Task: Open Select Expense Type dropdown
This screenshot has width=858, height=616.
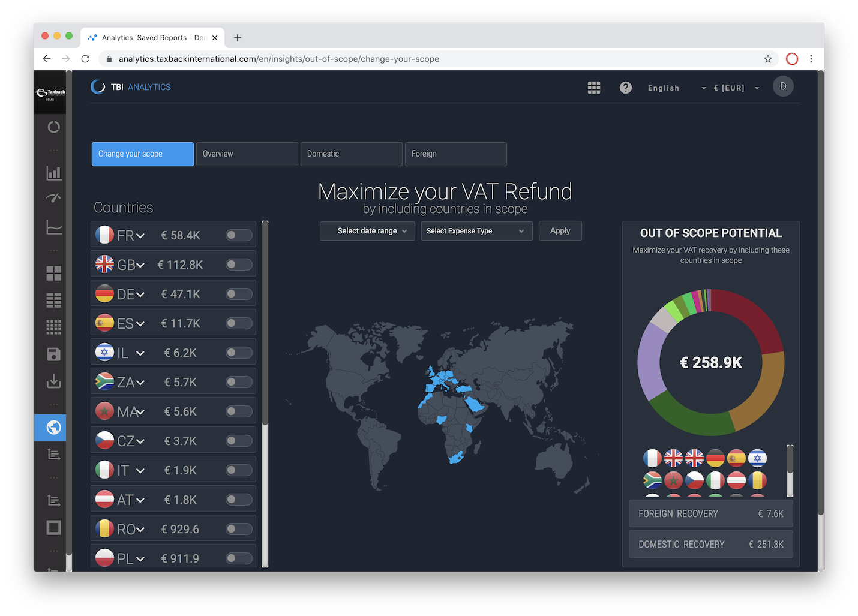Action: [x=476, y=231]
